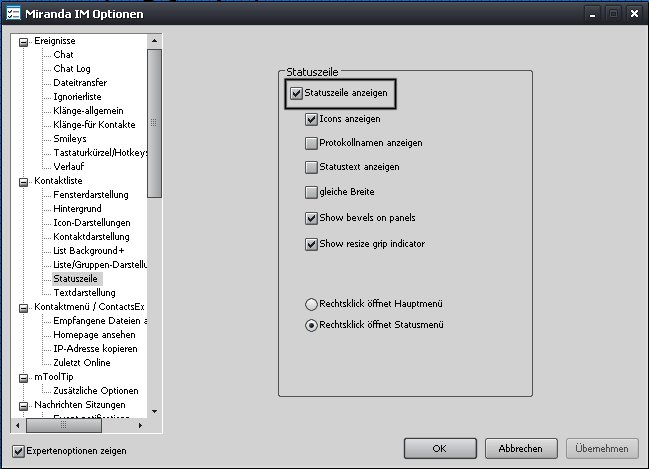This screenshot has width=649, height=469.
Task: Click the tree's vertical scrollbar thumb
Action: coord(154,123)
